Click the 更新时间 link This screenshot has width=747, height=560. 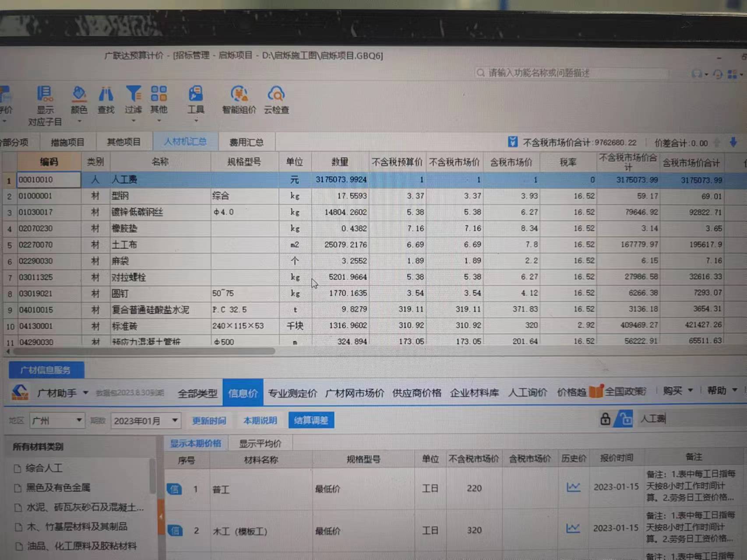pyautogui.click(x=209, y=420)
